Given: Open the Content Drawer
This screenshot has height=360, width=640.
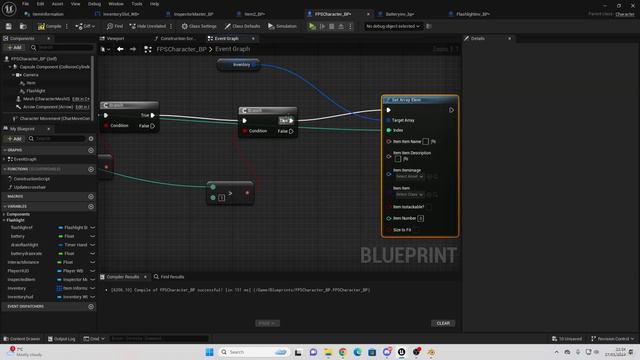Looking at the screenshot, I should pos(22,339).
